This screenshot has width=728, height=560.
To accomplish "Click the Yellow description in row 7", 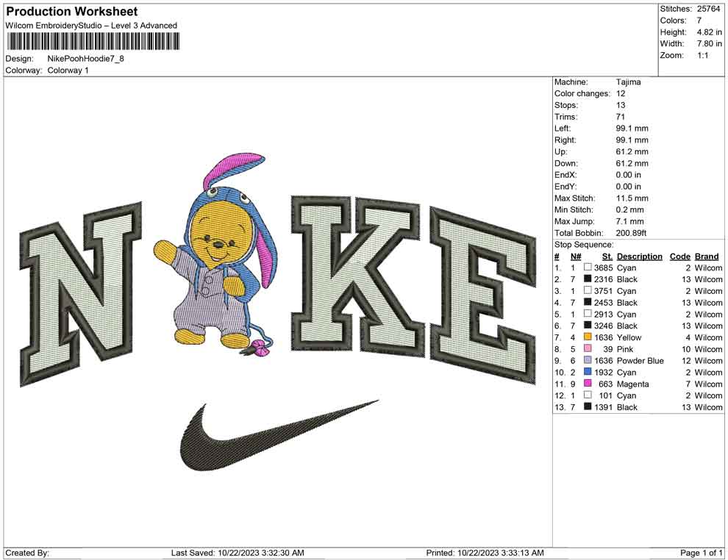I will click(x=629, y=337).
